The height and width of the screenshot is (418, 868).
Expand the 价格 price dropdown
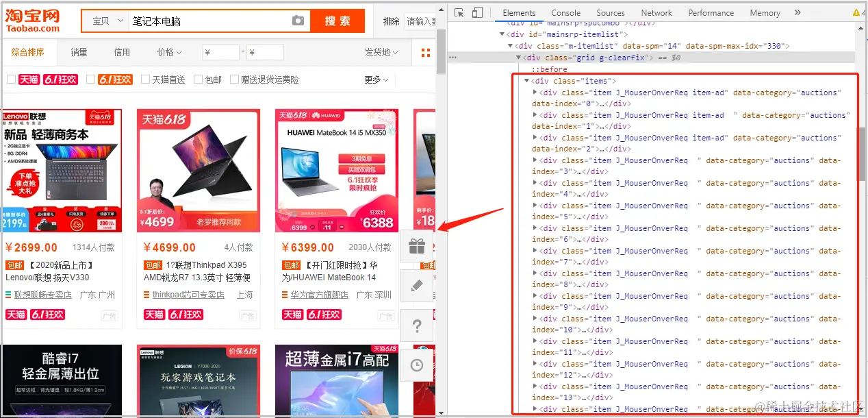coord(168,51)
